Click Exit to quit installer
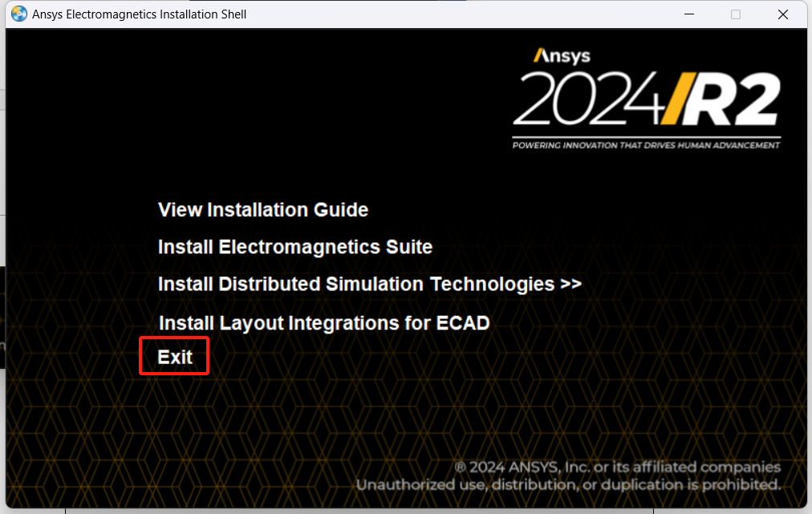 coord(175,357)
